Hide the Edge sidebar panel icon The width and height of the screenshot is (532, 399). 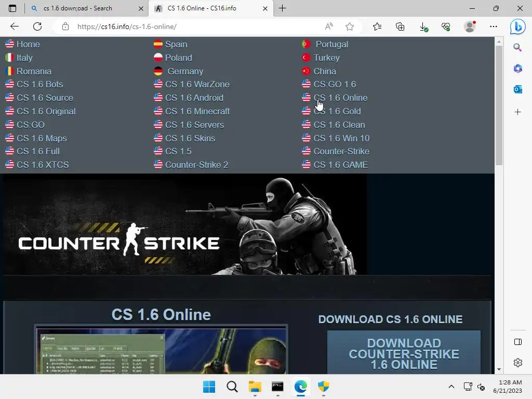[x=518, y=342]
